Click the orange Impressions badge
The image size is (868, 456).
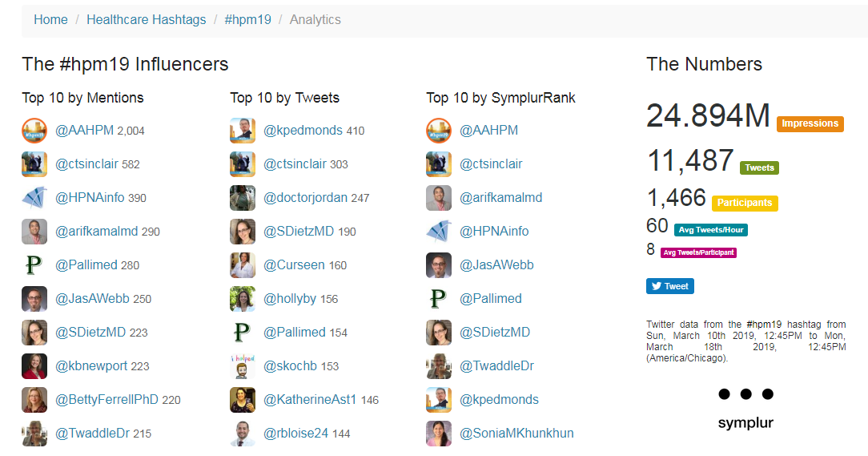coord(810,123)
